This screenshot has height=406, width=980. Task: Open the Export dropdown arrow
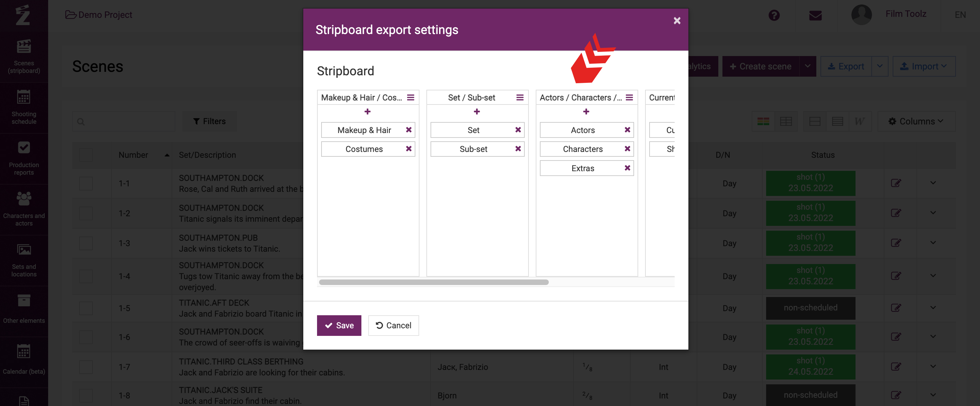(x=880, y=66)
